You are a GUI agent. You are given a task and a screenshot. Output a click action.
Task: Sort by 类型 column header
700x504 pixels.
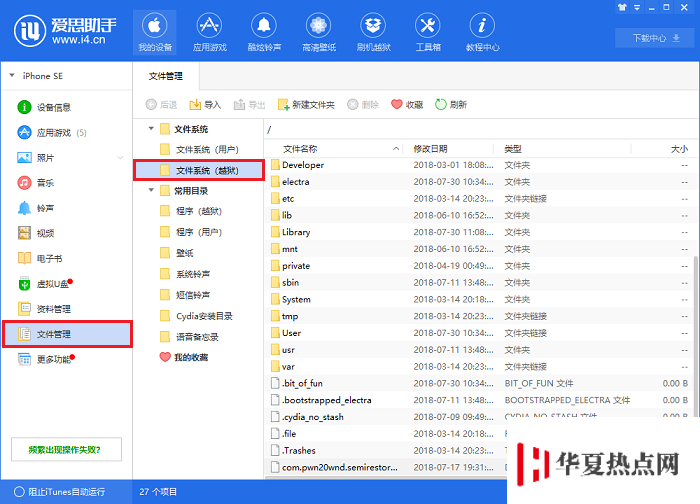click(562, 149)
